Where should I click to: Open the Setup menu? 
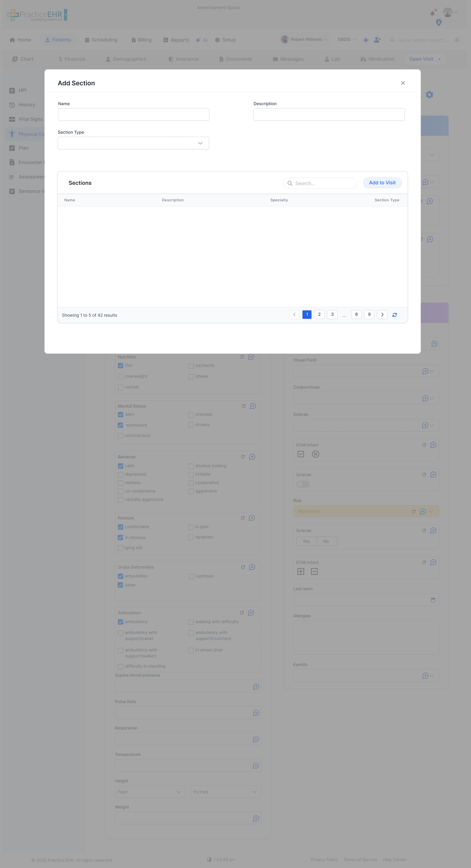click(225, 40)
